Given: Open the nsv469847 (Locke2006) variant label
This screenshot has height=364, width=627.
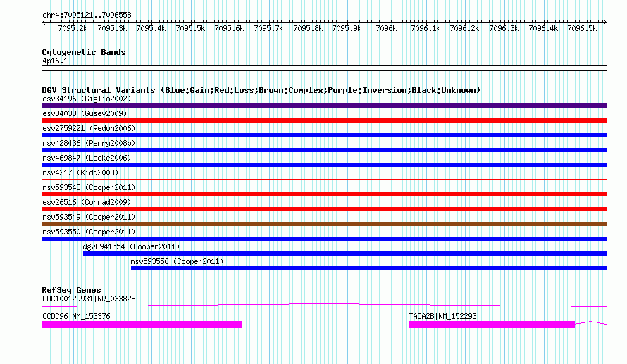Looking at the screenshot, I should (87, 158).
